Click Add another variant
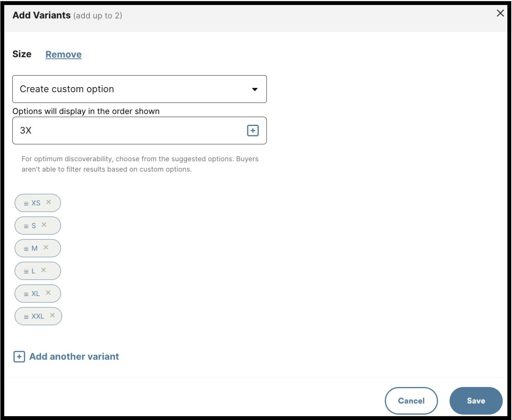 coord(74,356)
